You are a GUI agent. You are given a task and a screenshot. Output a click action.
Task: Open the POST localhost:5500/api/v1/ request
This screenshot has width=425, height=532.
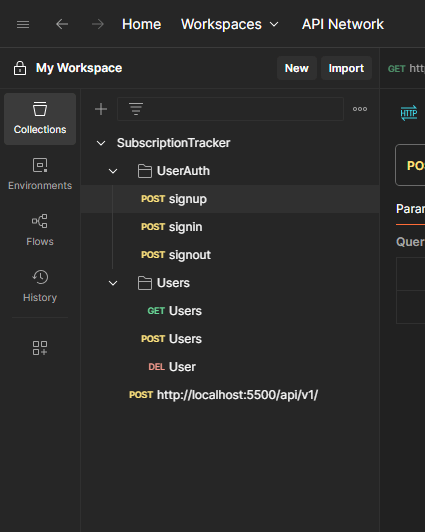230,395
